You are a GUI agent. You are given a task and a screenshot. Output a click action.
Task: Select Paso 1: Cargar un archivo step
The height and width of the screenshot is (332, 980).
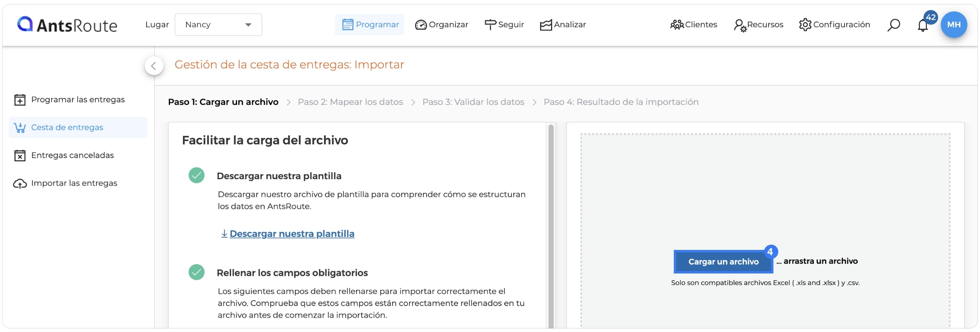click(223, 102)
